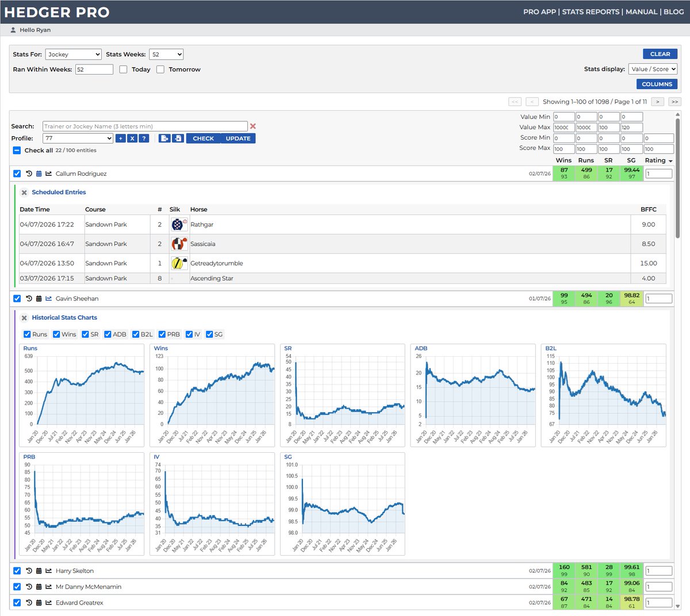Click the COLUMNS button
Viewport: 690px width, 616px height.
(657, 84)
